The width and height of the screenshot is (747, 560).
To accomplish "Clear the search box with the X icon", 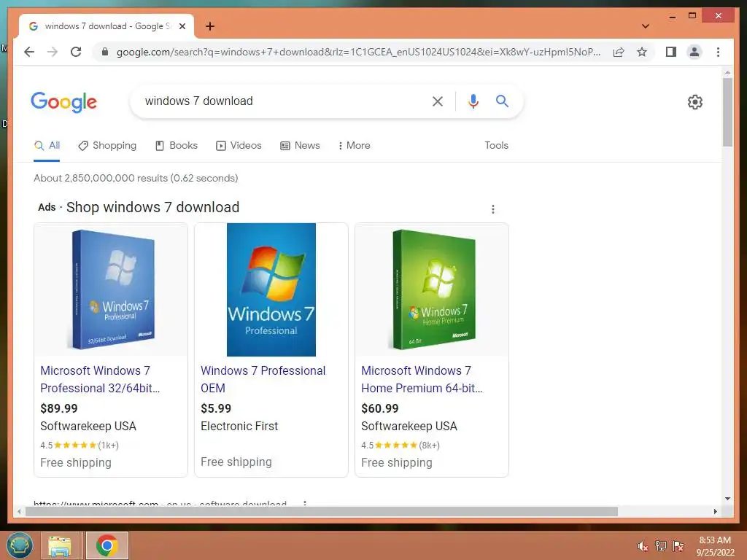I will (x=438, y=101).
